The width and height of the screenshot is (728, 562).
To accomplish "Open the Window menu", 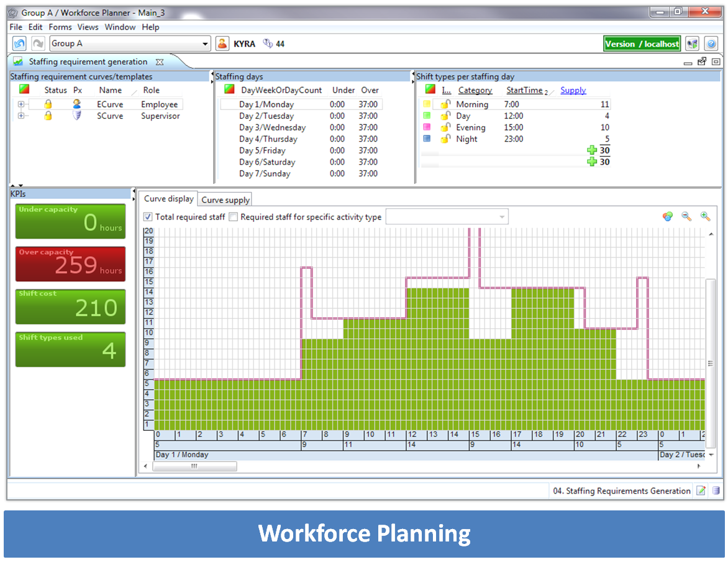I will click(x=120, y=27).
